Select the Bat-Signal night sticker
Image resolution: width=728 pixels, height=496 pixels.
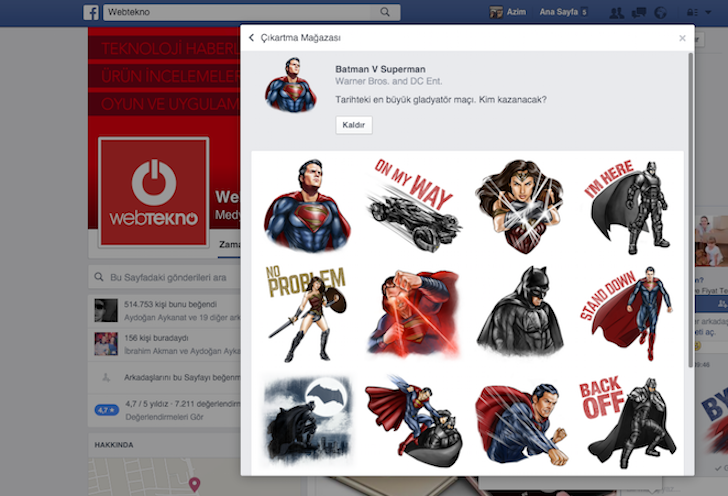pos(307,420)
